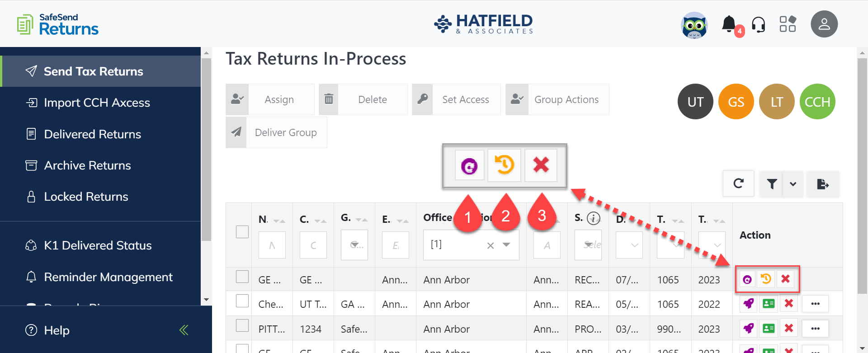Expand the chevron beside the filter icon
Image resolution: width=868 pixels, height=353 pixels.
(x=793, y=184)
